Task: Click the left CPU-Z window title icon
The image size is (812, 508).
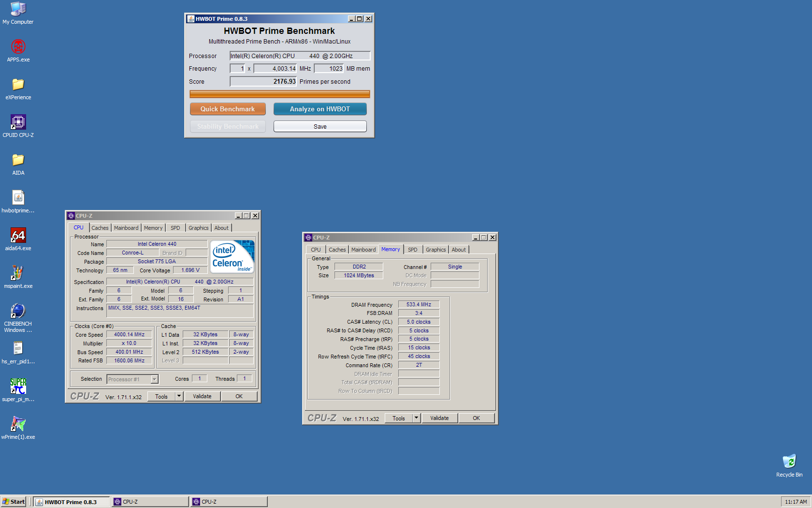Action: (x=71, y=216)
